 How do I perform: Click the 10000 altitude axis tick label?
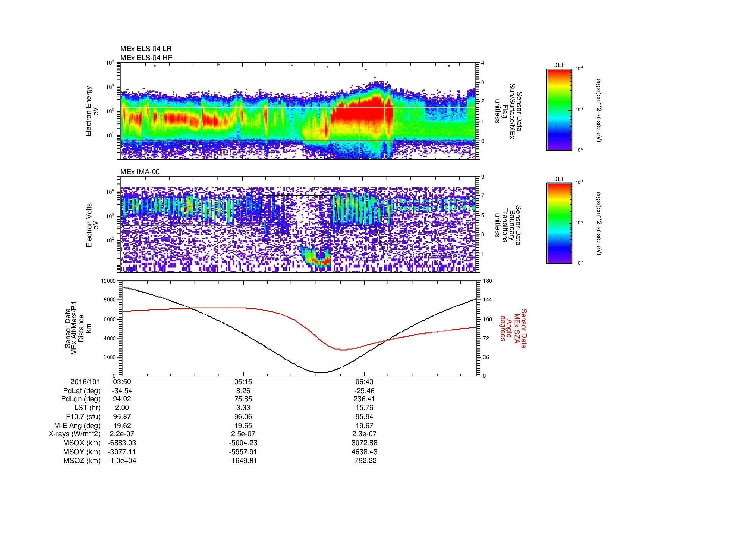point(109,281)
